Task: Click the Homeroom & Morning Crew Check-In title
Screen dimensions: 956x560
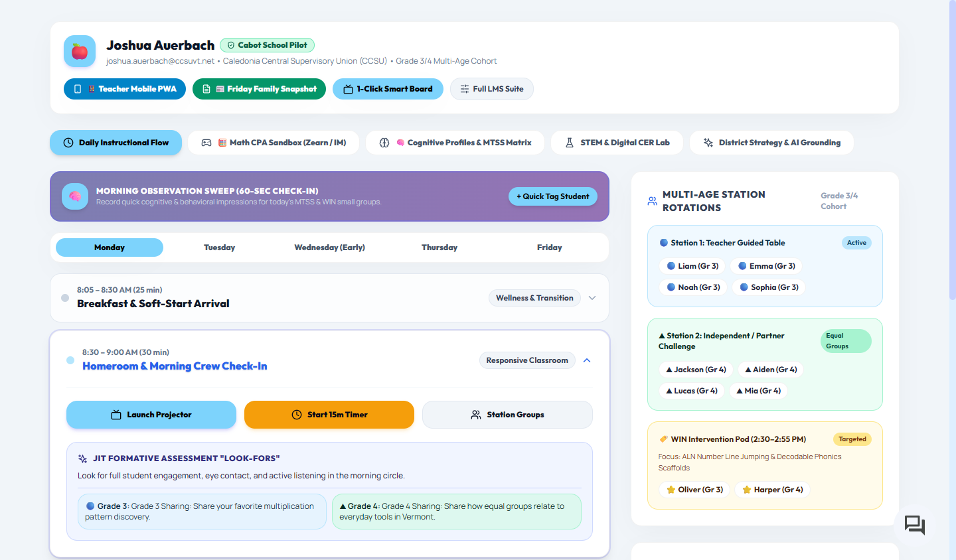Action: point(175,366)
